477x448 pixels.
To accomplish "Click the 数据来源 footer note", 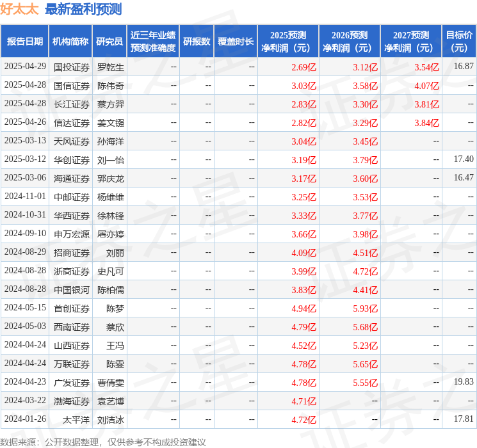I will click(103, 442).
